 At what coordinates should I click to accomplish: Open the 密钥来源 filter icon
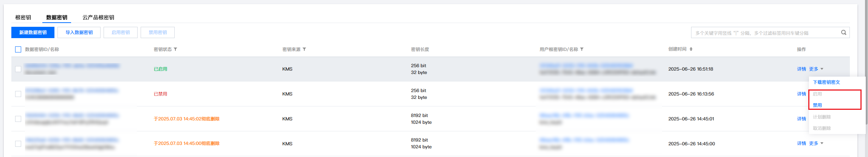coord(304,49)
